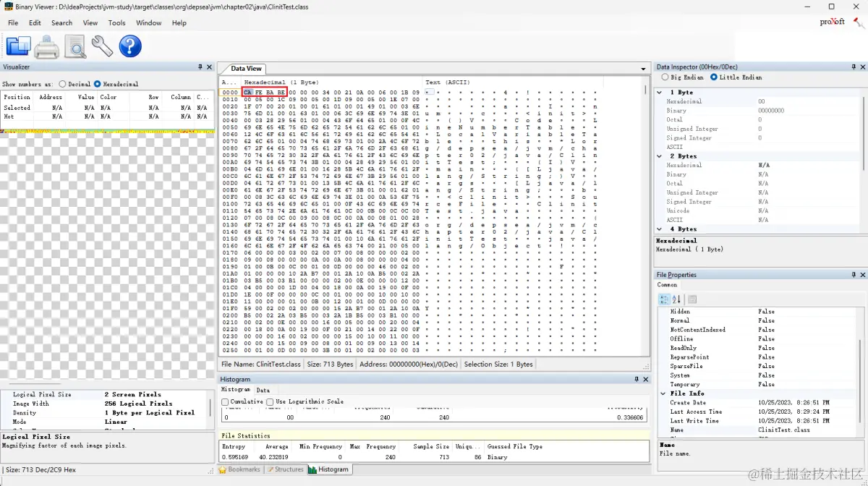This screenshot has height=486, width=868.
Task: Open the Help menu
Action: coord(179,23)
